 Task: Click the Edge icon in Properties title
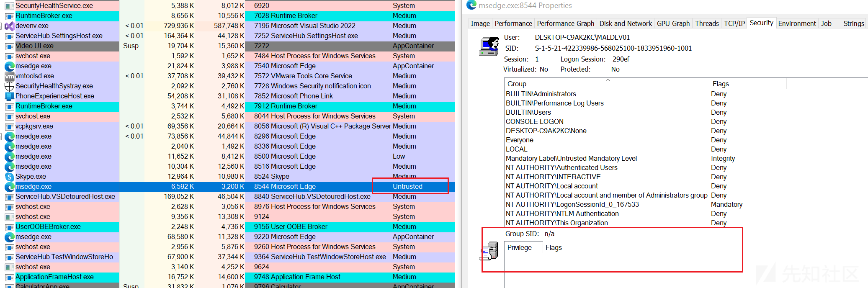(471, 5)
